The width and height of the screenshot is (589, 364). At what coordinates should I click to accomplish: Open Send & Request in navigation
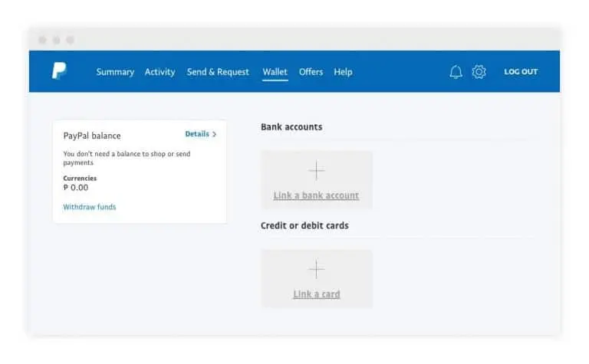tap(218, 72)
